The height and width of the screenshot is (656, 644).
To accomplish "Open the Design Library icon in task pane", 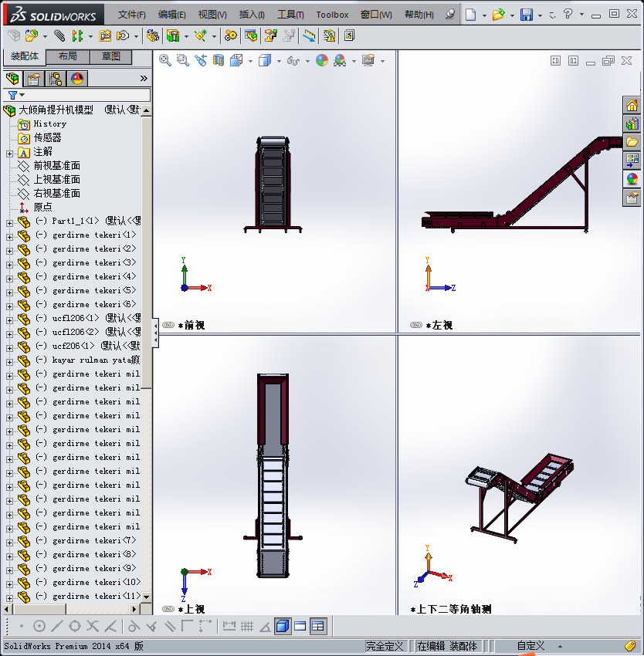I will pos(632,123).
